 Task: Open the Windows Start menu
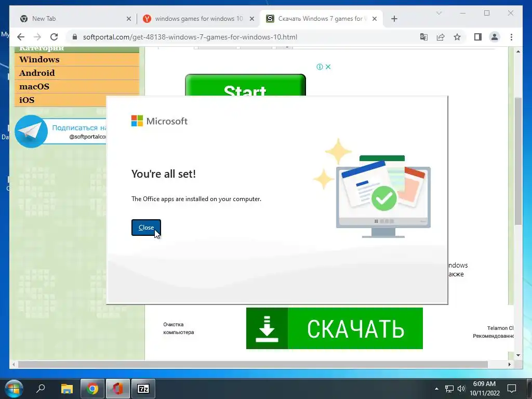[14, 389]
